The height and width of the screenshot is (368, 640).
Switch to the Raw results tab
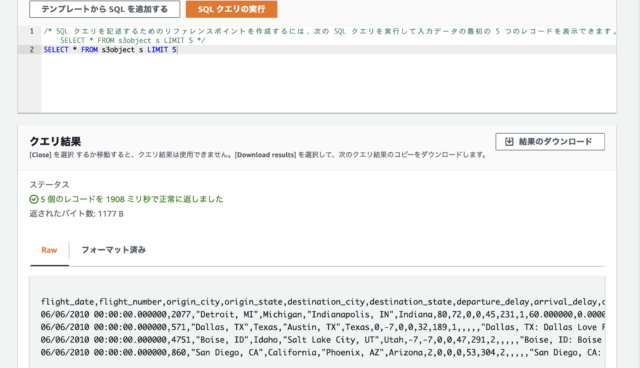(x=49, y=250)
